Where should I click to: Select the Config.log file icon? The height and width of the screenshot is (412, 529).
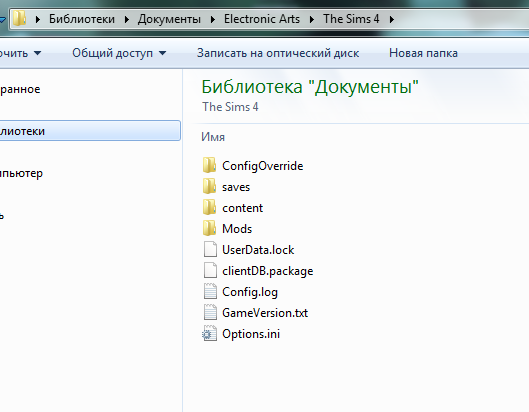coord(210,291)
